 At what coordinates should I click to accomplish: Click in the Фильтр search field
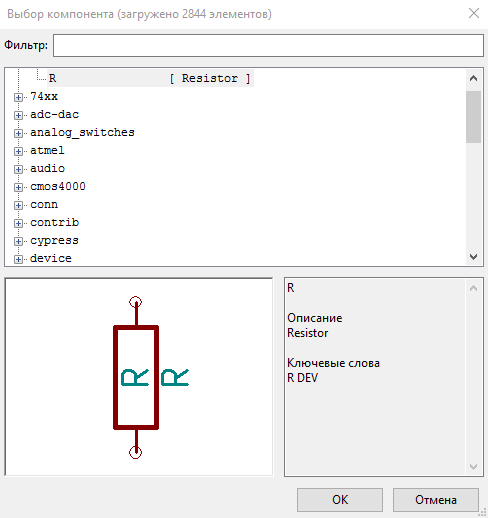click(x=268, y=45)
